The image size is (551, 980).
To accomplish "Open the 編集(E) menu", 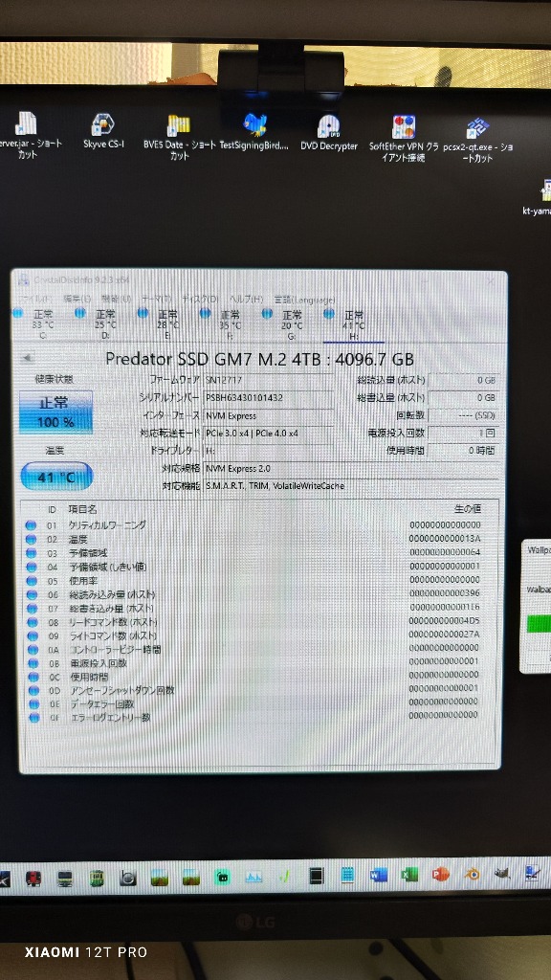I will pos(77,300).
